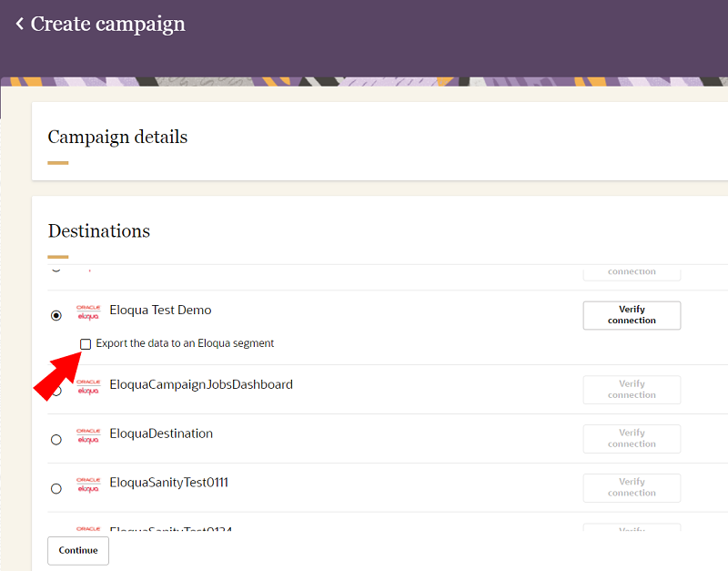Select the EloquaDestination radio button

pyautogui.click(x=56, y=440)
